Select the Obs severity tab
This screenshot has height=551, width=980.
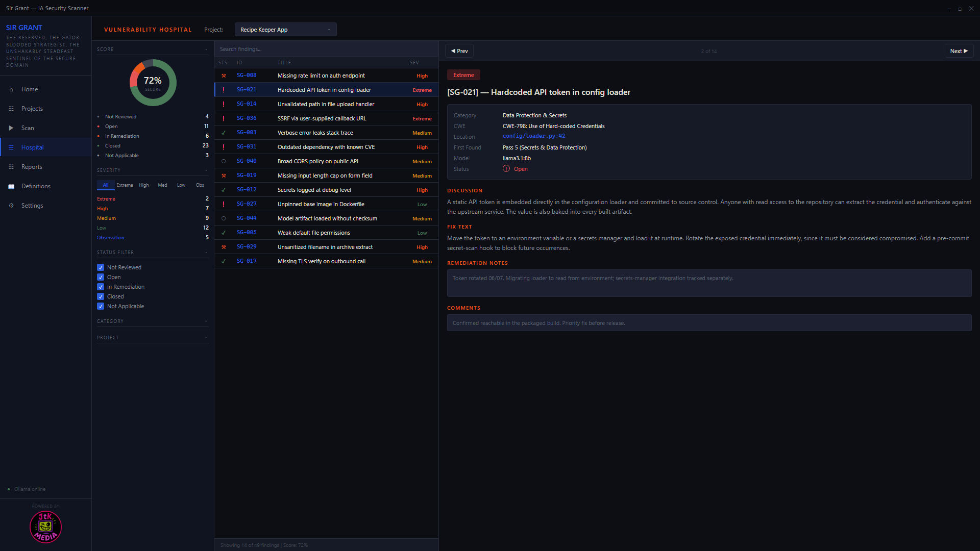200,185
